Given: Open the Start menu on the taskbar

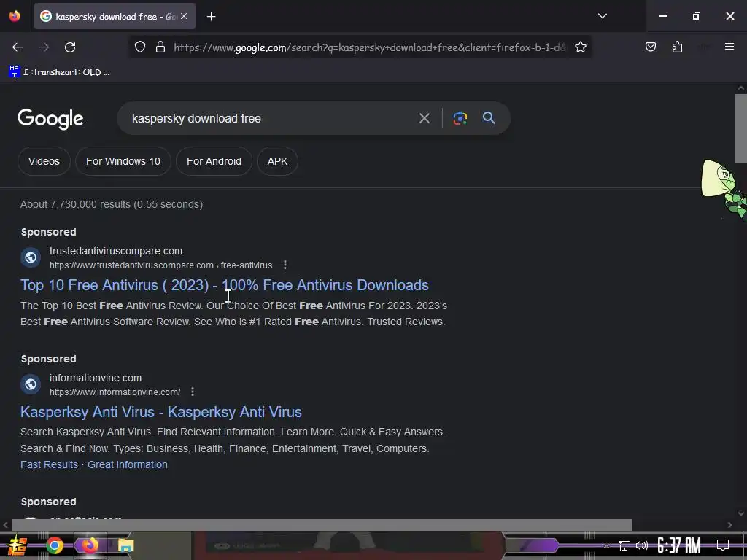Looking at the screenshot, I should click(18, 545).
